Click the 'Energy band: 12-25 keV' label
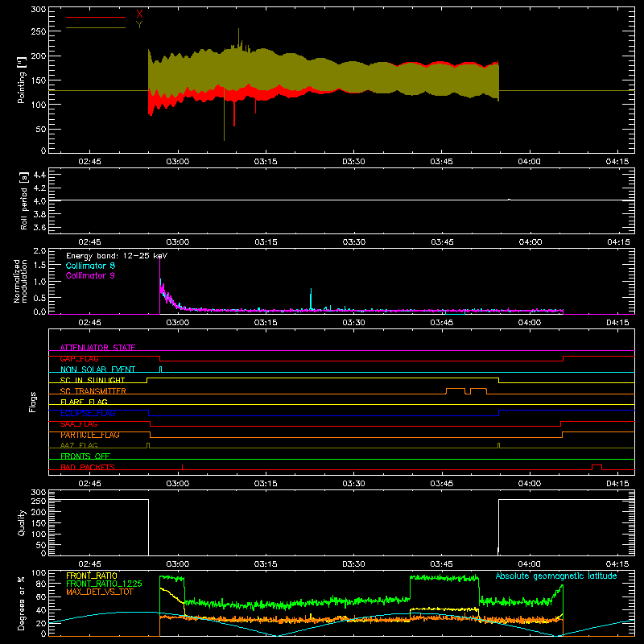 tap(117, 256)
